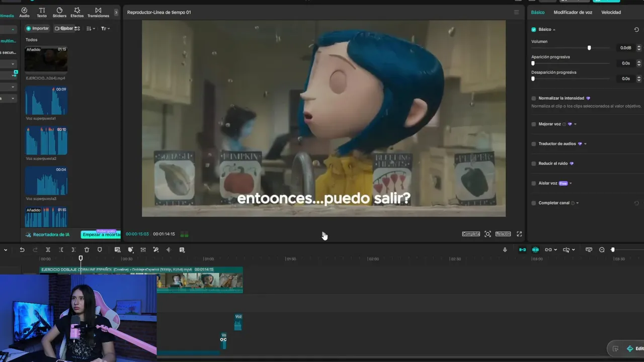Add a marker on timeline
The image size is (644, 362).
tap(100, 250)
